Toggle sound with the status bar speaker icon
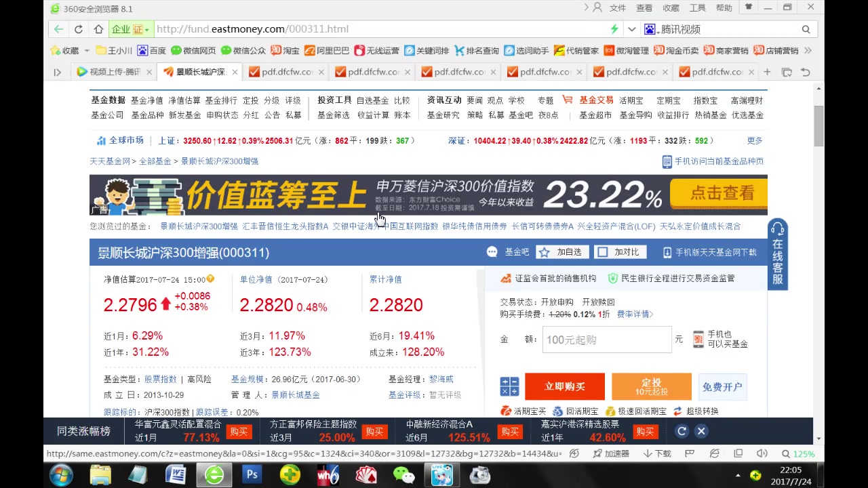This screenshot has width=868, height=488. [762, 453]
